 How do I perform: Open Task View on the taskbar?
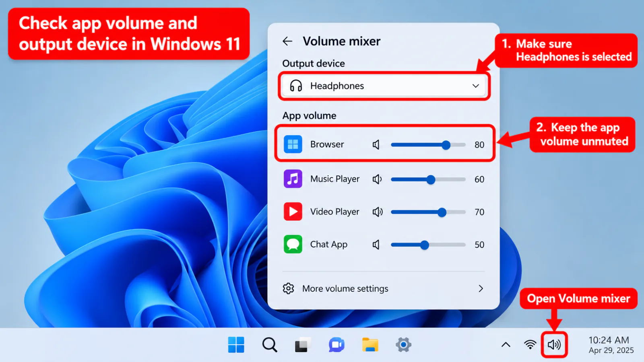(303, 345)
